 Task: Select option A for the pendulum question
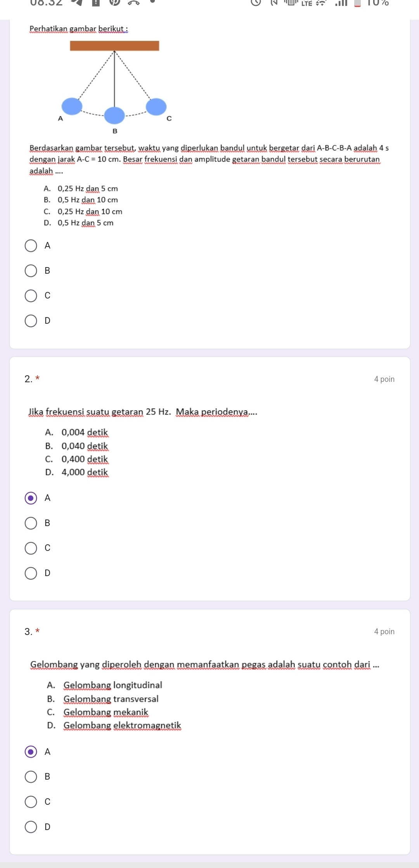(x=31, y=246)
